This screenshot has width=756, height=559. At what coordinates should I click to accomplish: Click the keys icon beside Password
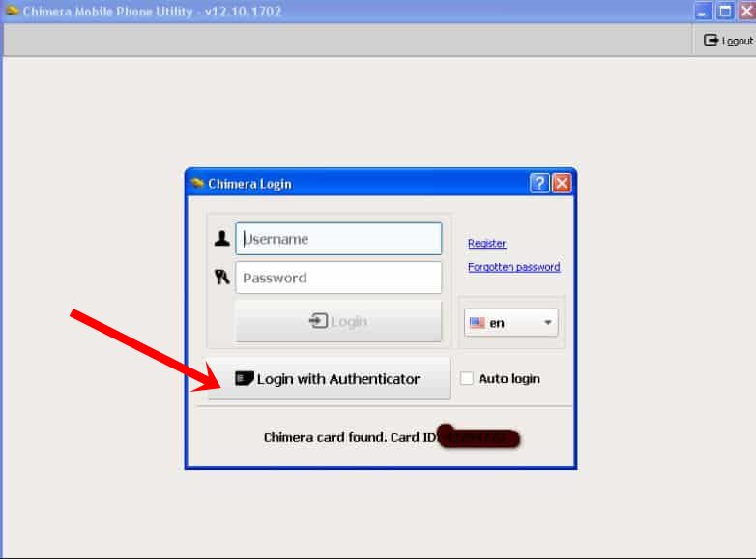[x=221, y=277]
